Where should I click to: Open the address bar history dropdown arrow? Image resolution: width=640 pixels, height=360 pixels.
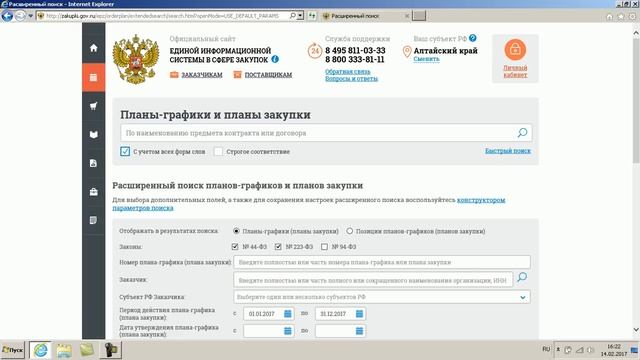pos(300,16)
